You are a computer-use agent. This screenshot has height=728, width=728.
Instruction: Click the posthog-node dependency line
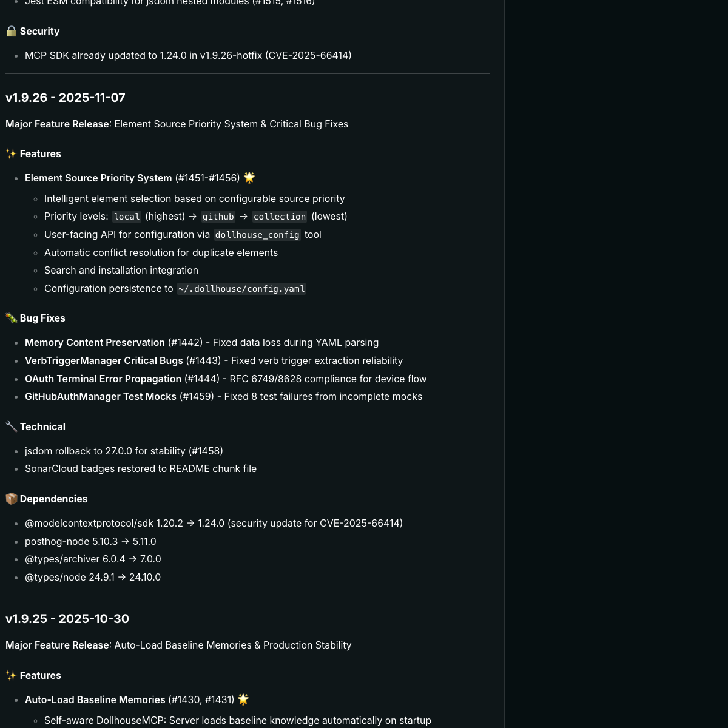90,541
